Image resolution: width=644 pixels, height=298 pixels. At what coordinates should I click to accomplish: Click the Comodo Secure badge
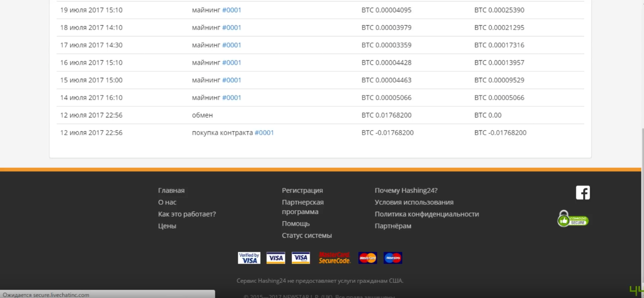(573, 219)
